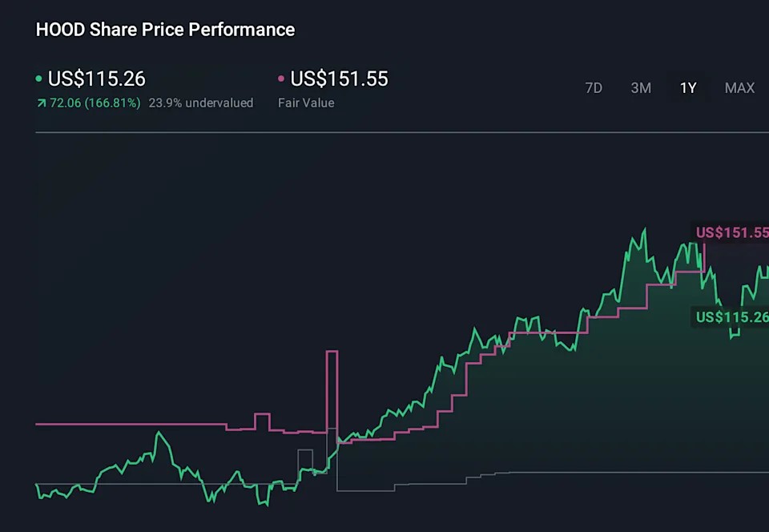Choose the 1Y time range tab

pos(688,88)
